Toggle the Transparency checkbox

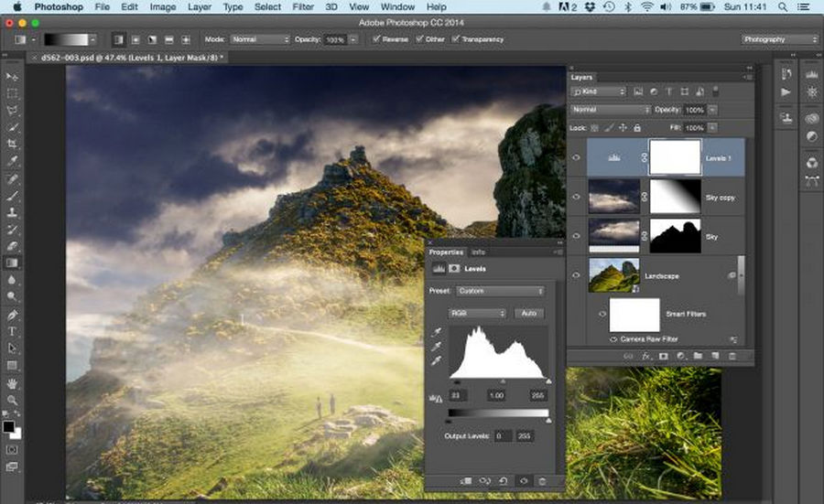[x=478, y=39]
